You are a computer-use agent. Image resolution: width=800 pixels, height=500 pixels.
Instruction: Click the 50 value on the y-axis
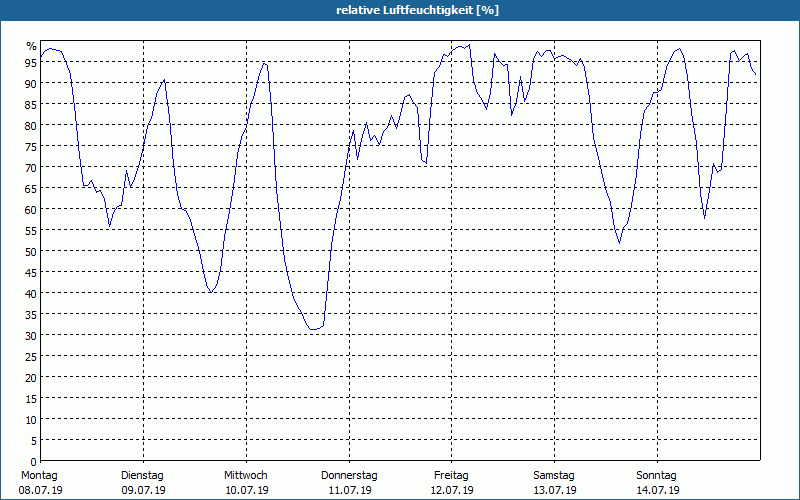31,251
